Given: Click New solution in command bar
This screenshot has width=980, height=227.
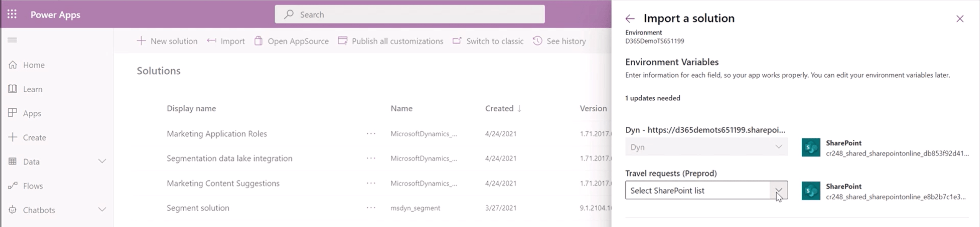Looking at the screenshot, I should pos(167,41).
